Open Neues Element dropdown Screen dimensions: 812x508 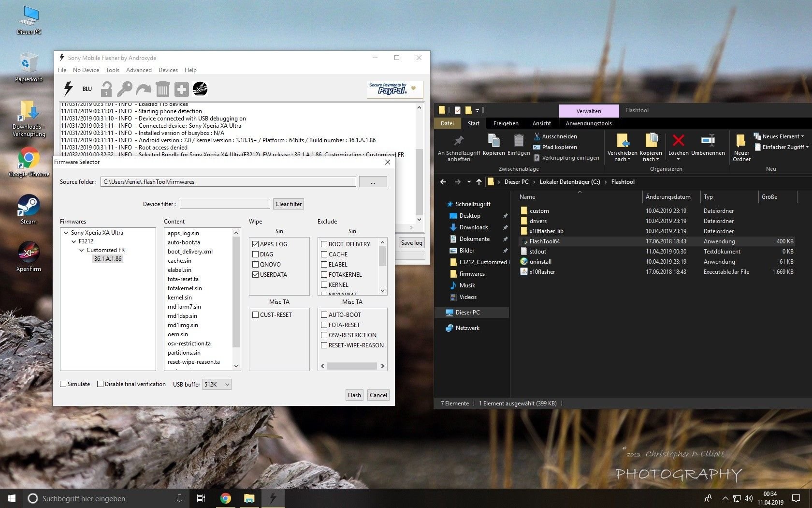point(779,136)
